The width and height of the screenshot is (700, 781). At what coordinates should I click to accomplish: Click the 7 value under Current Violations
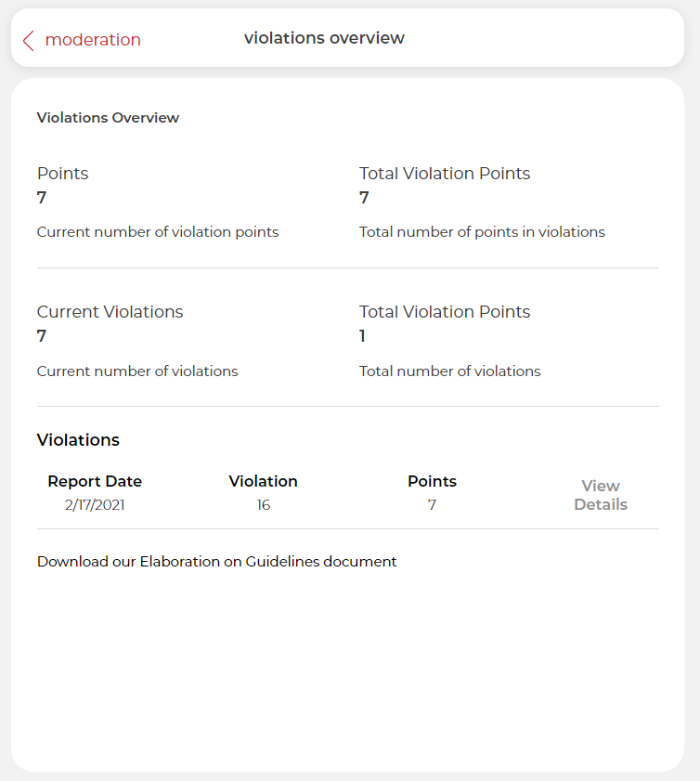click(42, 336)
